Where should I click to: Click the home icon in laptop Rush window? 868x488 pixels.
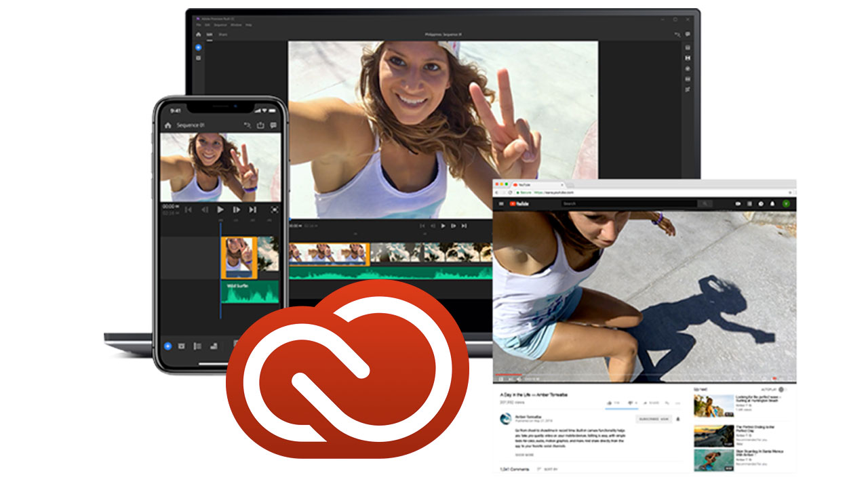[x=198, y=35]
